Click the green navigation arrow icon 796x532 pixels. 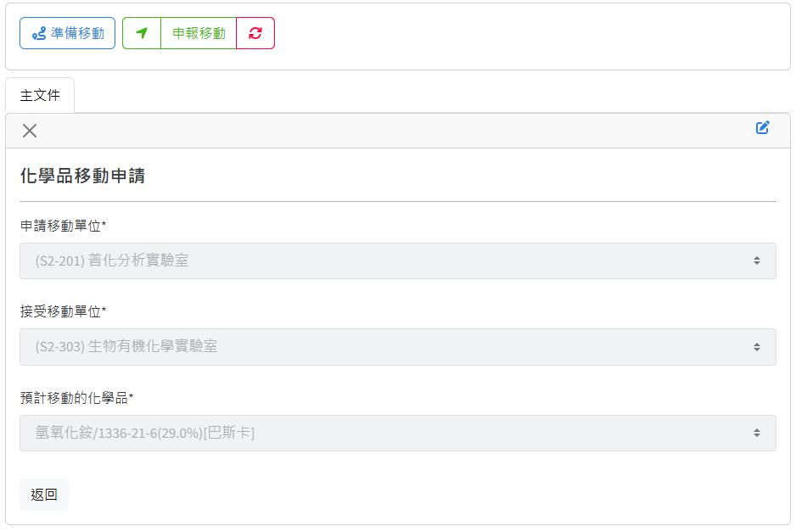tap(142, 33)
